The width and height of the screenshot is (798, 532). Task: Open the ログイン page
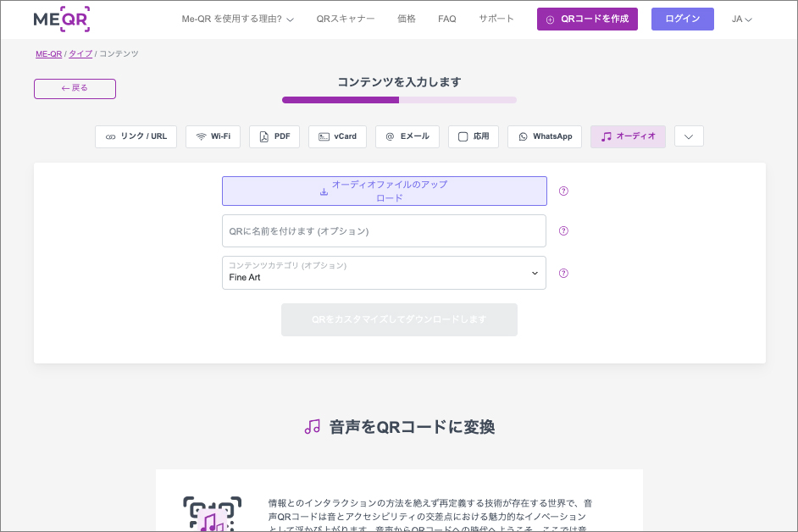coord(682,19)
